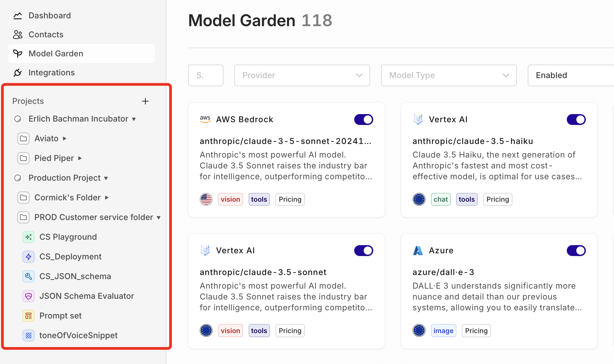Click Pricing on azure/dall-e-3 card
This screenshot has height=364, width=614.
(476, 330)
